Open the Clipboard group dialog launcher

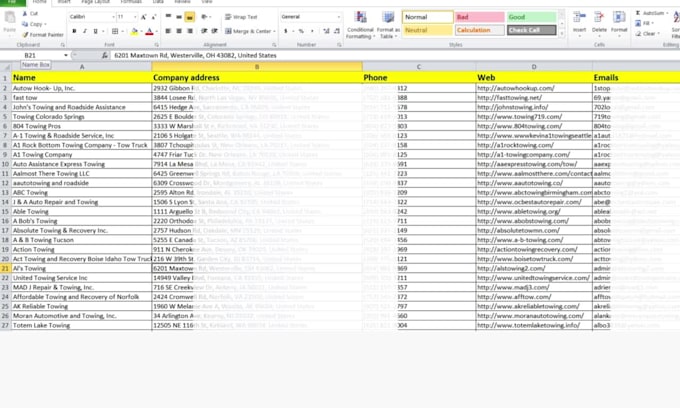pos(62,45)
